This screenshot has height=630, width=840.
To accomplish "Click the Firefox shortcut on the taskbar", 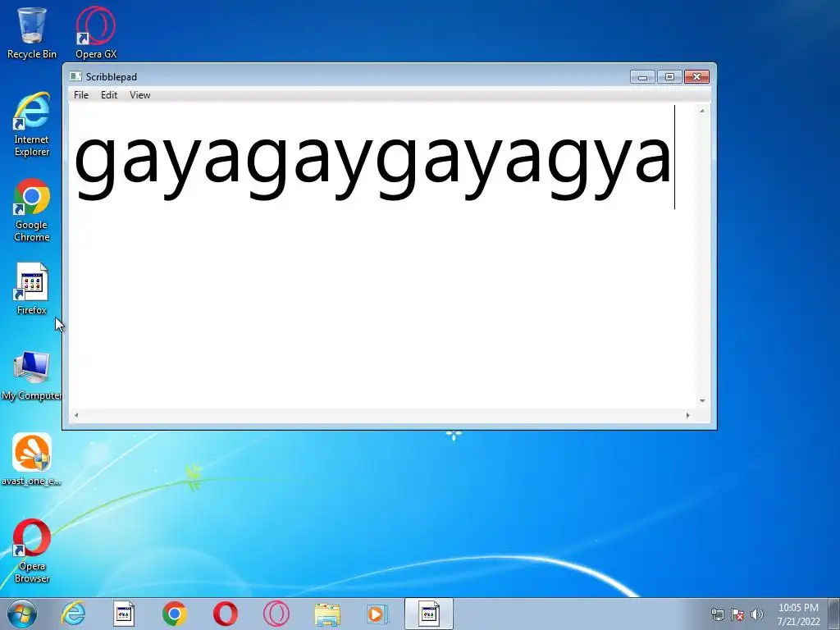I will click(124, 614).
